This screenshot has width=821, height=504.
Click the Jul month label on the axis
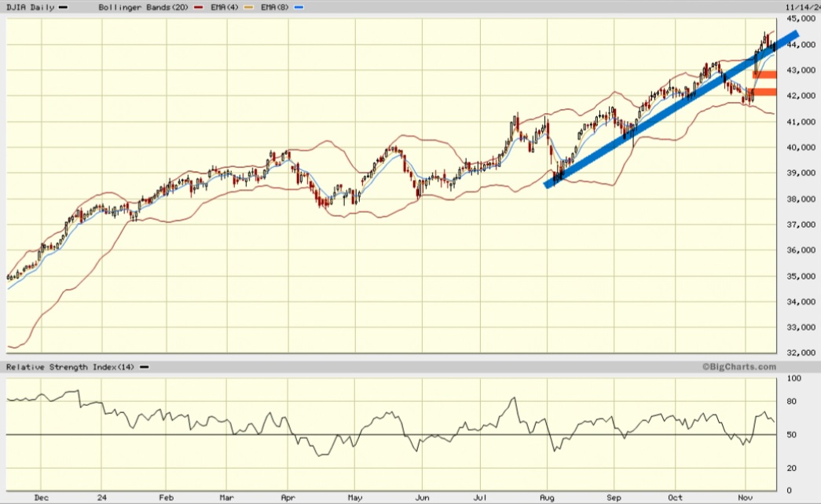tap(482, 498)
